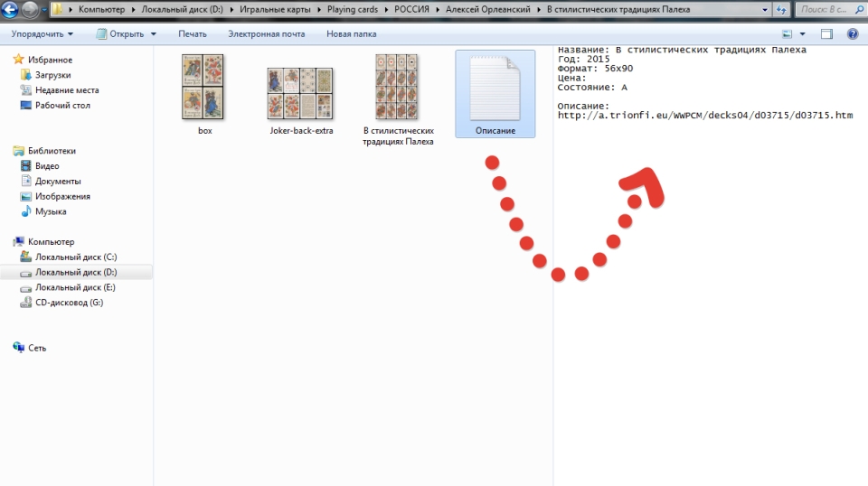The width and height of the screenshot is (868, 486).
Task: Change view with the view icon
Action: pos(788,34)
